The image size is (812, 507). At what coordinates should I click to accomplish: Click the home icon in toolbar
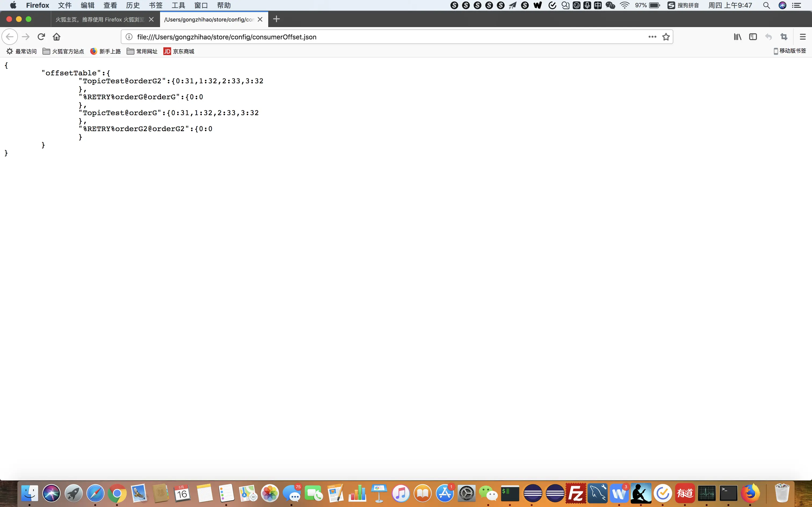click(56, 36)
